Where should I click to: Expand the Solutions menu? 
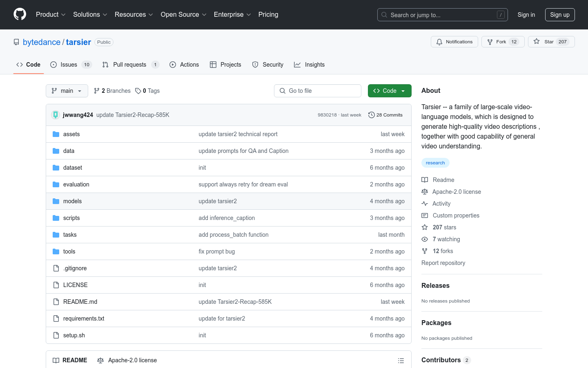point(90,14)
